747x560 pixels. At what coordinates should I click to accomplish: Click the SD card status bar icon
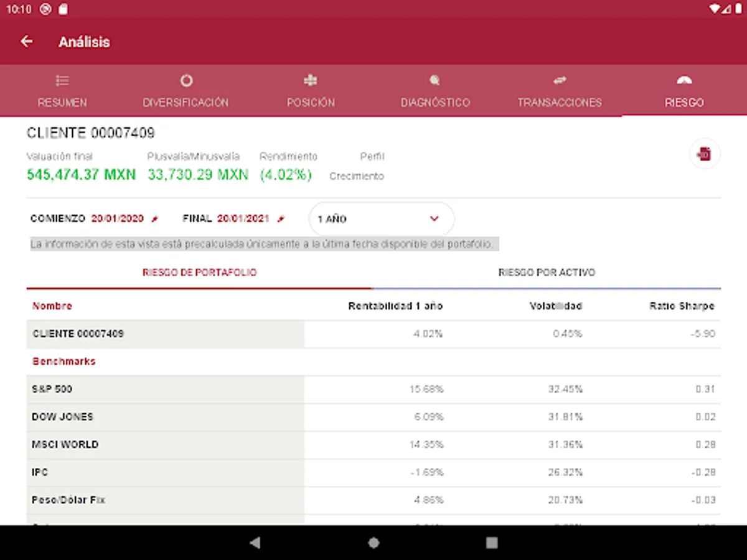coord(63,9)
